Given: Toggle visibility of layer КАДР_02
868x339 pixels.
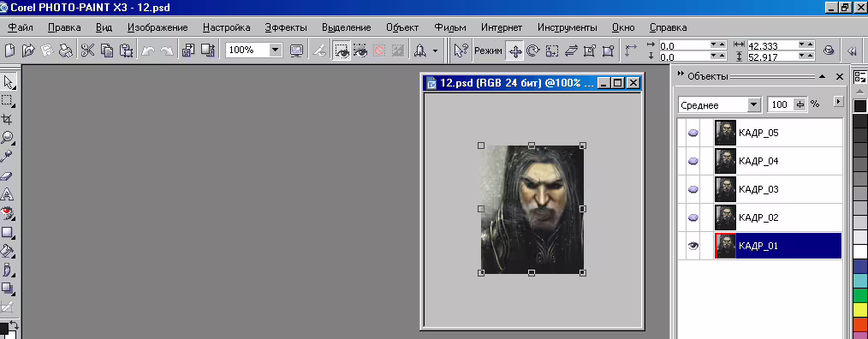Looking at the screenshot, I should click(x=693, y=217).
